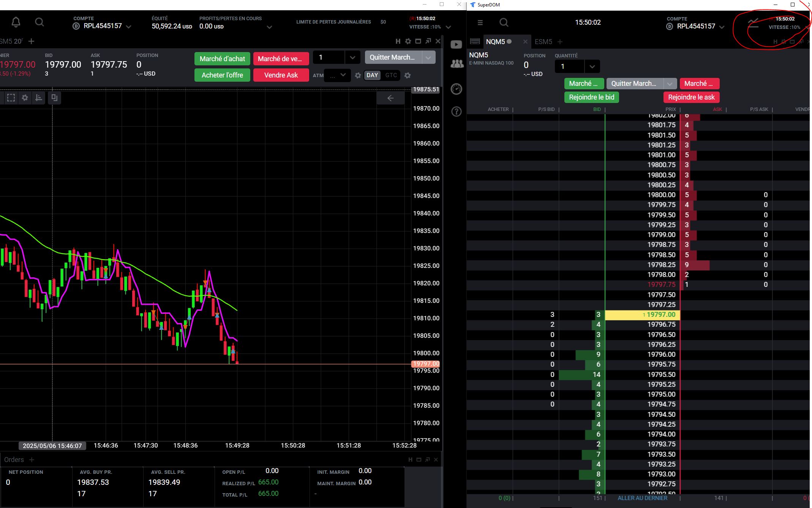
Task: Select the DAY time-in-force toggle
Action: point(372,75)
